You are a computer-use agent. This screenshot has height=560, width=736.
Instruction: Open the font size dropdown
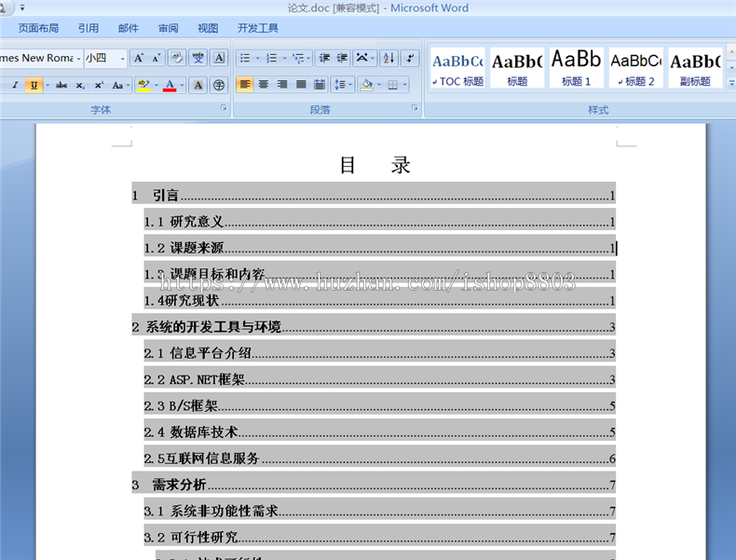point(122,59)
